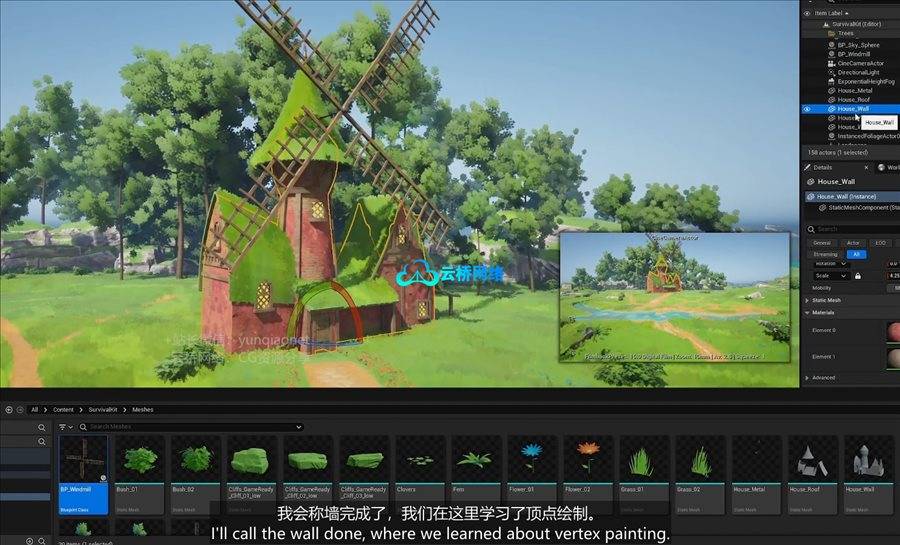Switch to the Details tab

pyautogui.click(x=823, y=167)
